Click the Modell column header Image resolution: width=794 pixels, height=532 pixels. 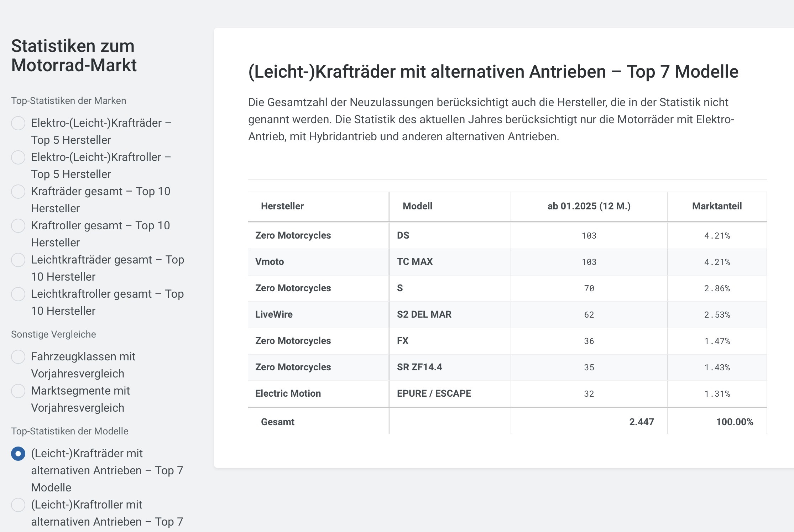pyautogui.click(x=417, y=206)
